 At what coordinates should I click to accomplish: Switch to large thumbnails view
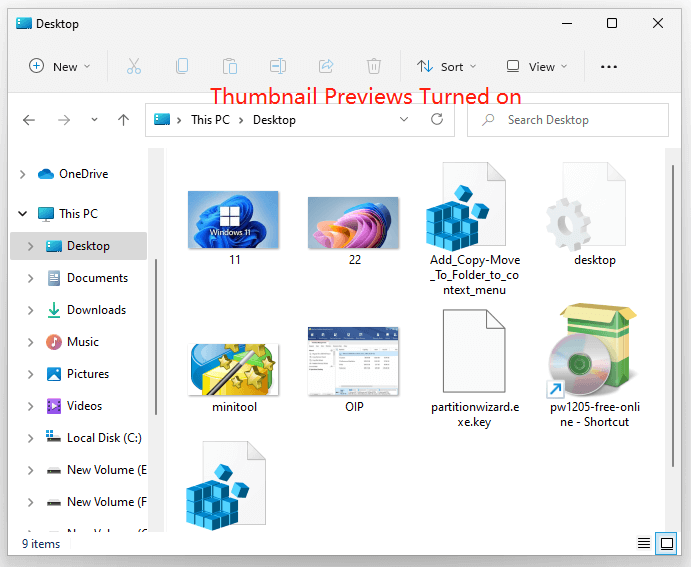coord(666,543)
